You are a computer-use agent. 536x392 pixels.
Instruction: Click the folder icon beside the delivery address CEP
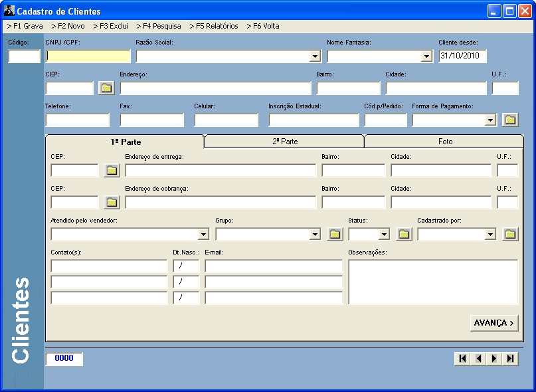(112, 170)
